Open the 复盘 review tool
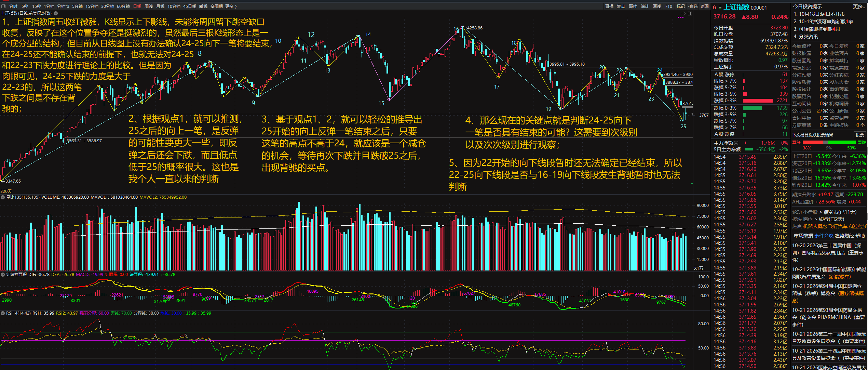Screen dimensions: 868x370 coord(621,6)
